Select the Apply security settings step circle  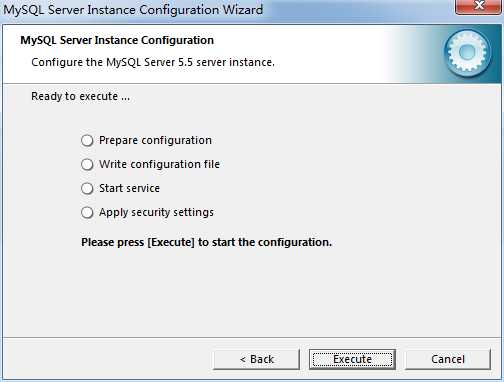pyautogui.click(x=87, y=212)
